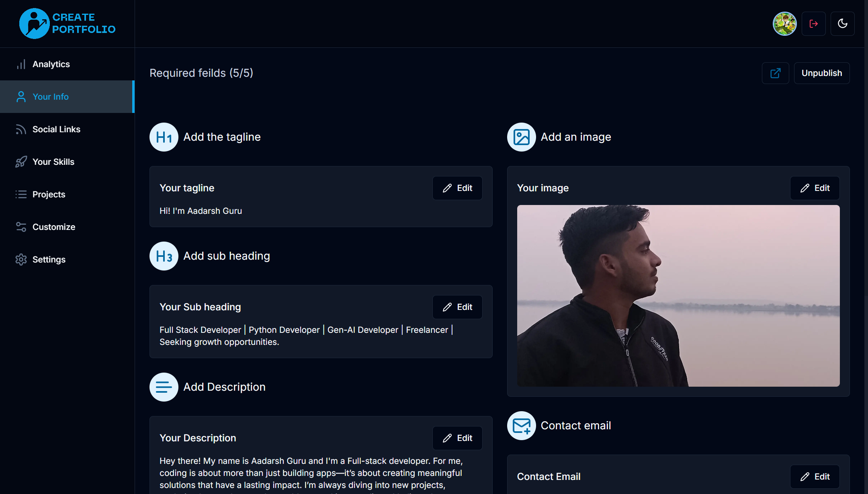Click the 'Required feilds (5/5)' label
The width and height of the screenshot is (868, 494).
(x=201, y=73)
